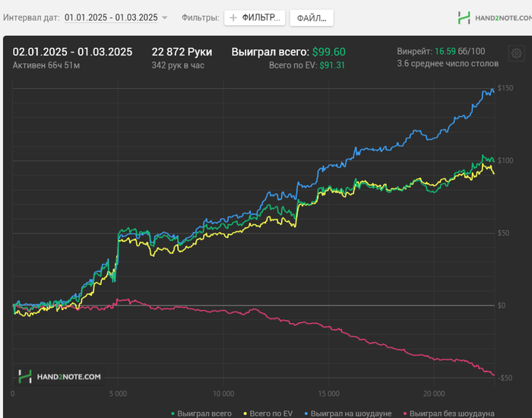Screen dimensions: 532x418
Task: Click the 5 000 x-axis label
Action: coord(118,394)
